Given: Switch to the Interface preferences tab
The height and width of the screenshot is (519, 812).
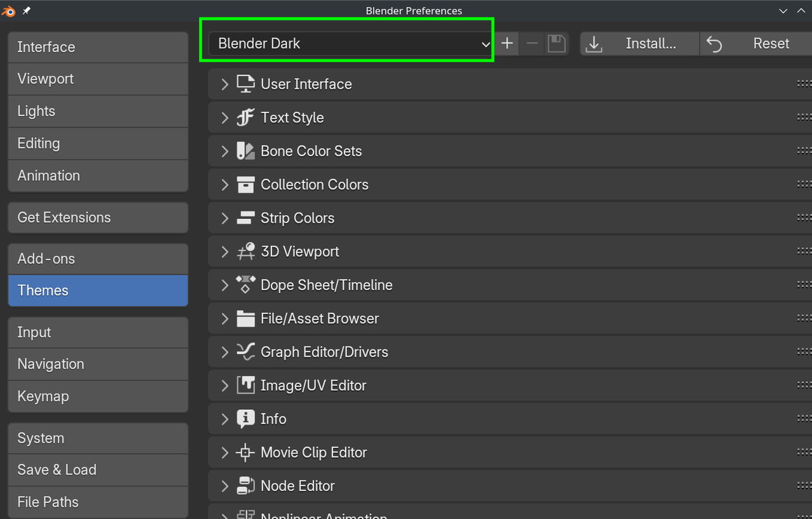Looking at the screenshot, I should [x=98, y=47].
